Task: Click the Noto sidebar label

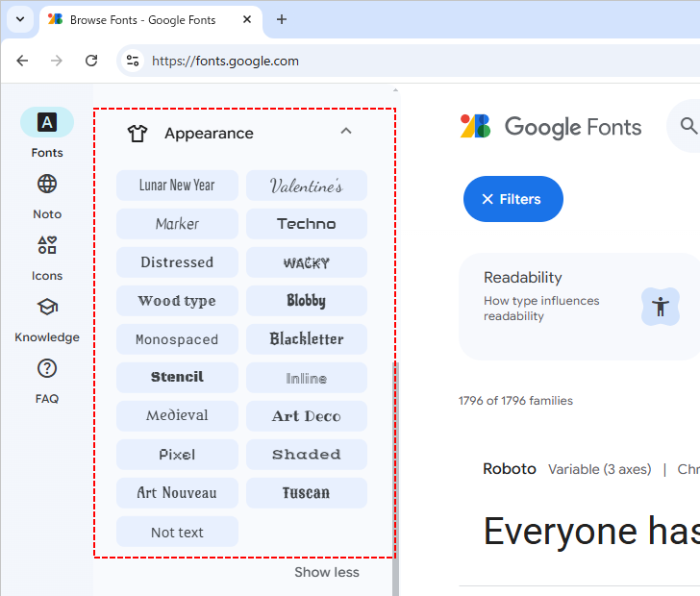Action: click(47, 214)
